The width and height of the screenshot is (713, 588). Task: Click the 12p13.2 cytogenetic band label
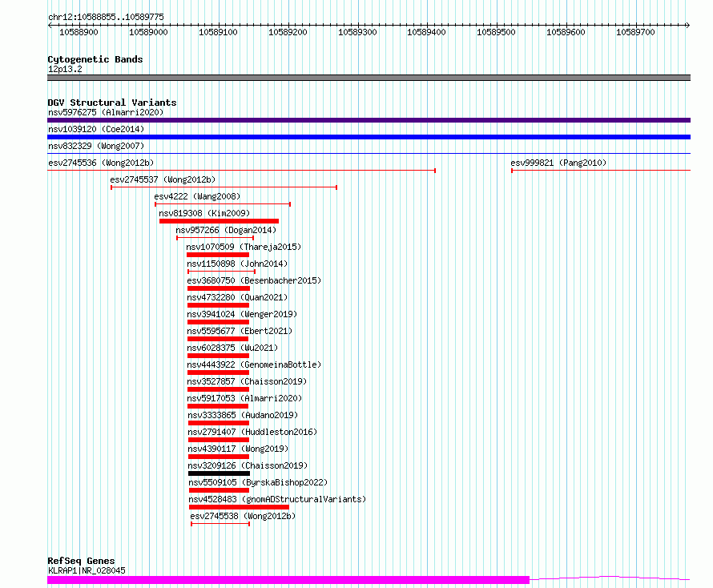[x=65, y=69]
